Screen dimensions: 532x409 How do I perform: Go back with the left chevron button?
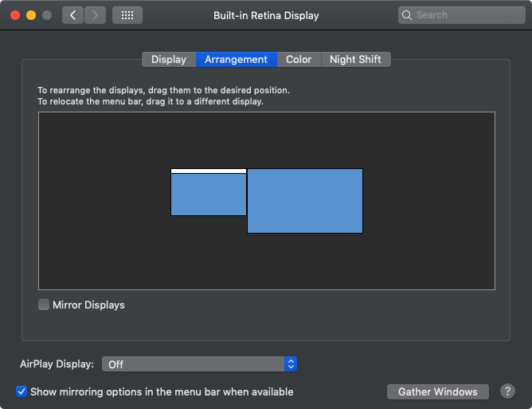[x=72, y=15]
